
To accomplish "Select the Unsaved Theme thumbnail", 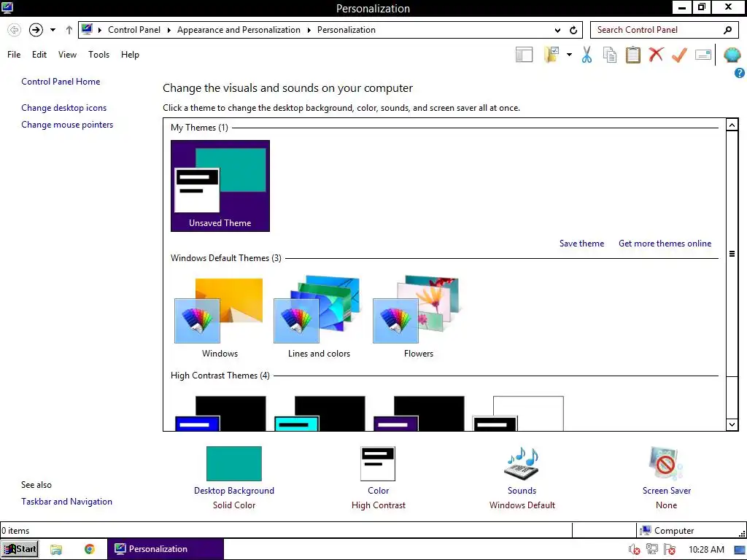I will (220, 186).
